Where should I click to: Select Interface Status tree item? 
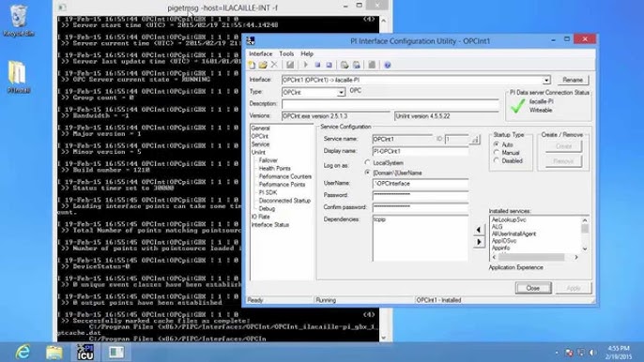[x=269, y=225]
